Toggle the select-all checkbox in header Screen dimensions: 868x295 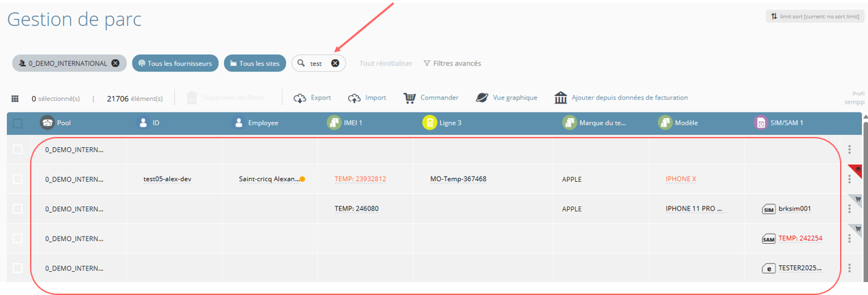pos(18,123)
